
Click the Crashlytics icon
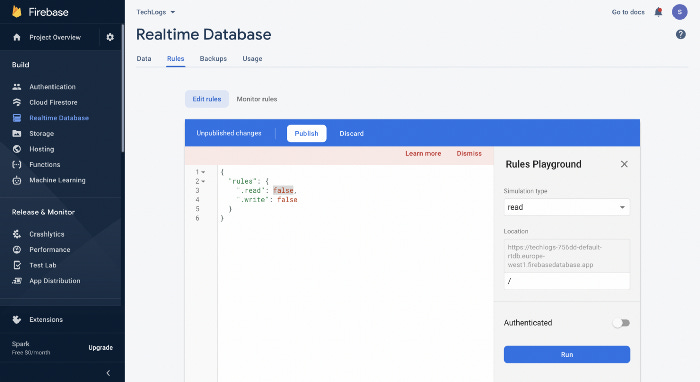pyautogui.click(x=17, y=234)
